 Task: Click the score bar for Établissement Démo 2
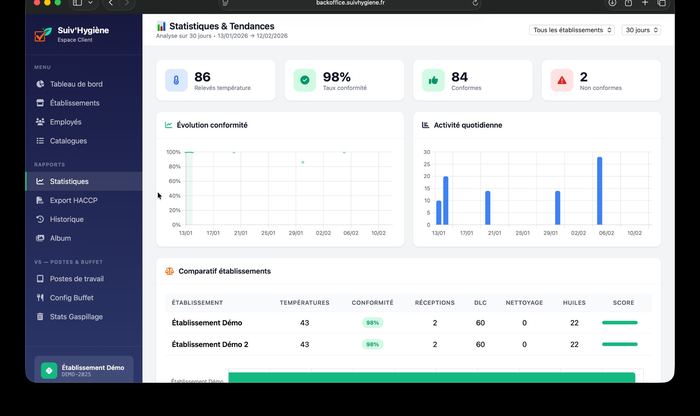click(x=620, y=344)
